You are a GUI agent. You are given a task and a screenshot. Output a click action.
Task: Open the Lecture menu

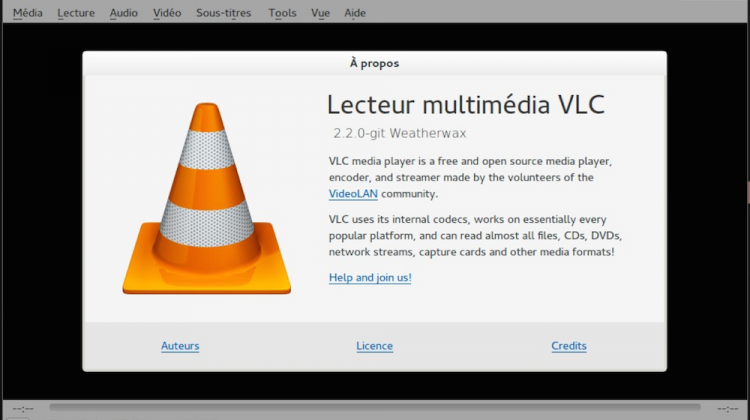point(76,13)
